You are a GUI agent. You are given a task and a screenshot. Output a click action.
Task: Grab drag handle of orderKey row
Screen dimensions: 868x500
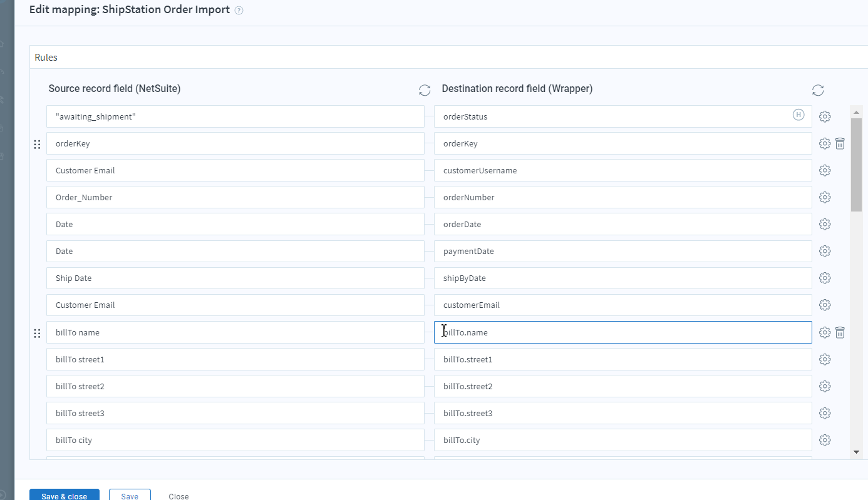click(x=37, y=145)
